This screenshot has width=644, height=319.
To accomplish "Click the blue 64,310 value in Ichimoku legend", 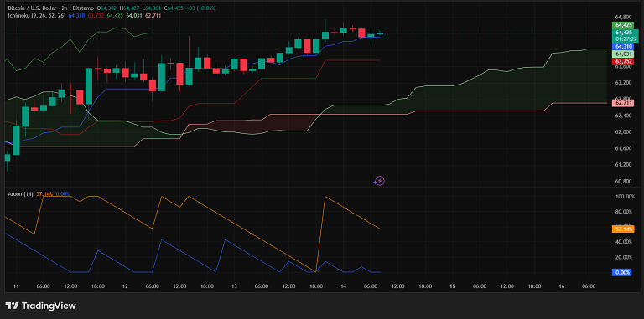I will tap(76, 16).
